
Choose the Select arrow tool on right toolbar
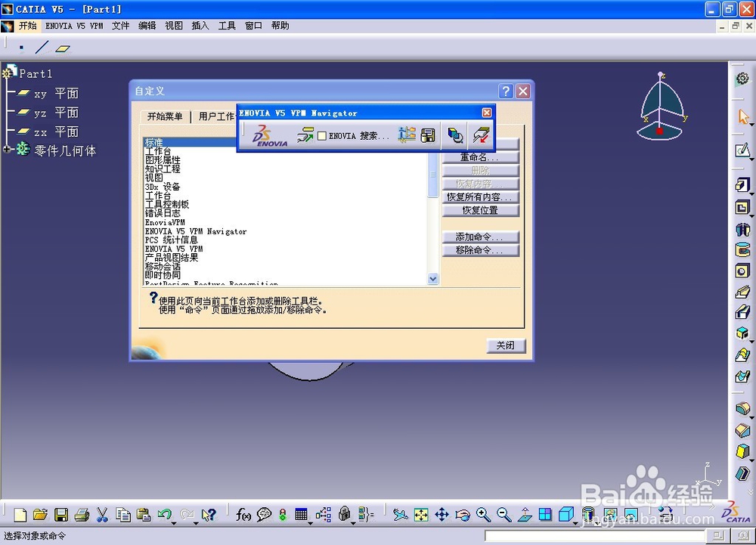coord(743,116)
